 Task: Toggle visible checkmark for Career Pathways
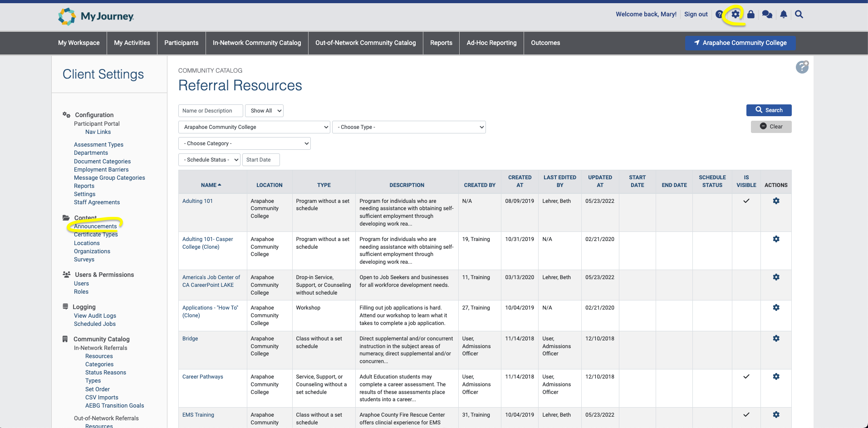click(x=746, y=377)
